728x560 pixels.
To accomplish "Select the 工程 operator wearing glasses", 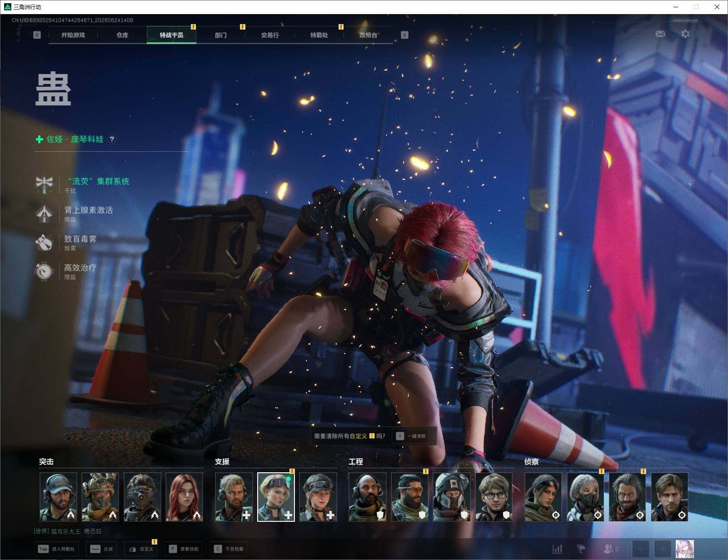I will (x=494, y=497).
